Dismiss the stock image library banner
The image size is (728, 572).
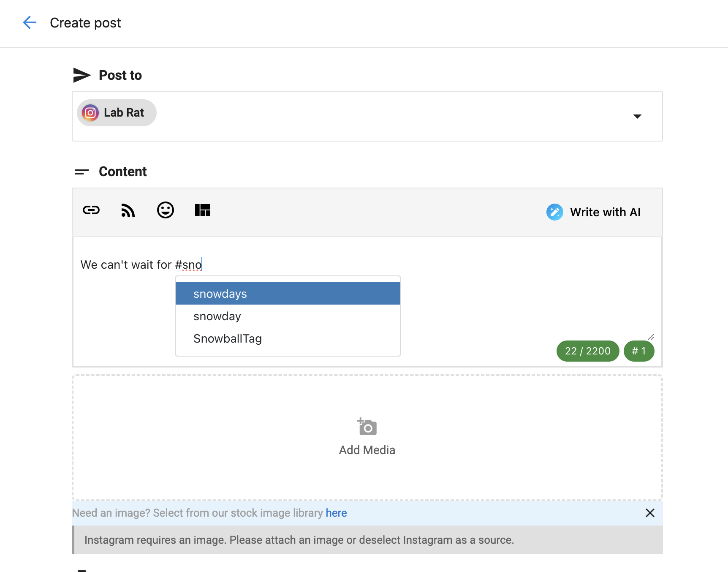coord(650,513)
